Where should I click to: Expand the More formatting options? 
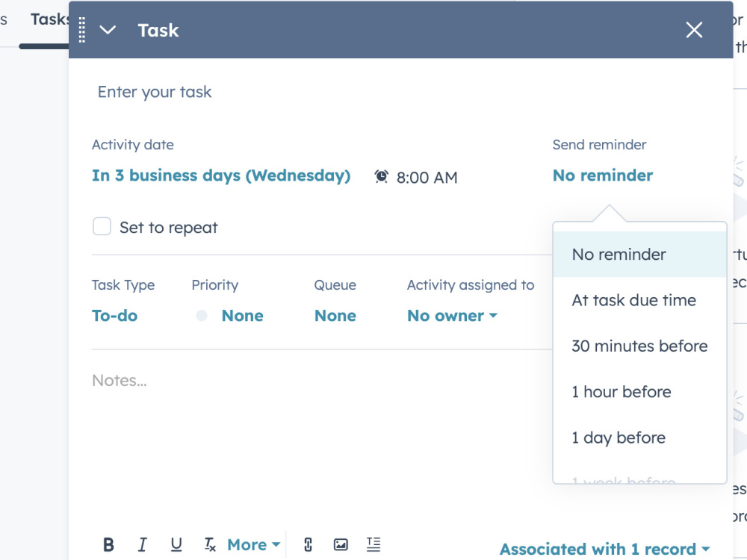[253, 544]
